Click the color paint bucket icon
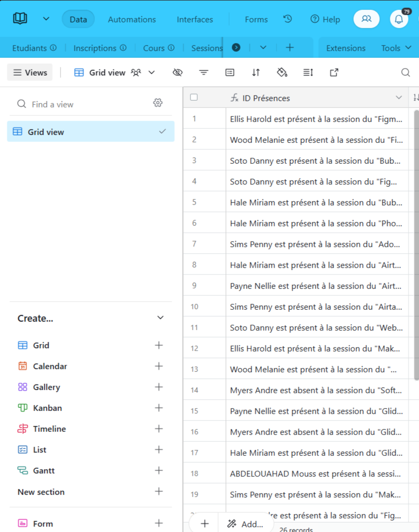The image size is (419, 532). point(282,72)
